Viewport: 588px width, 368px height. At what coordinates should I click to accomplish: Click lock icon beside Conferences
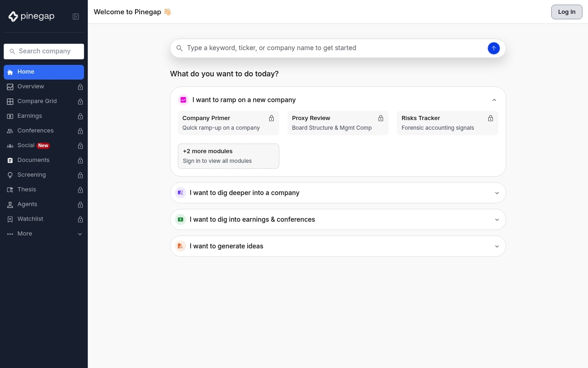[x=80, y=131]
